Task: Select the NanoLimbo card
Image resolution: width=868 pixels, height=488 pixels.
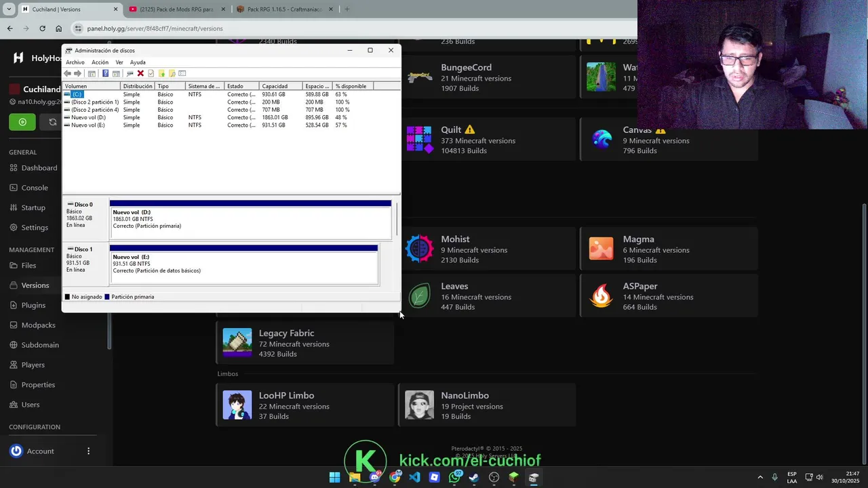Action: point(487,405)
